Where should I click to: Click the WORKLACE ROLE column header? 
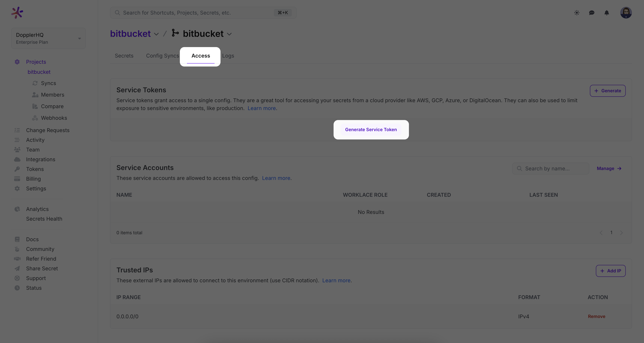click(365, 195)
